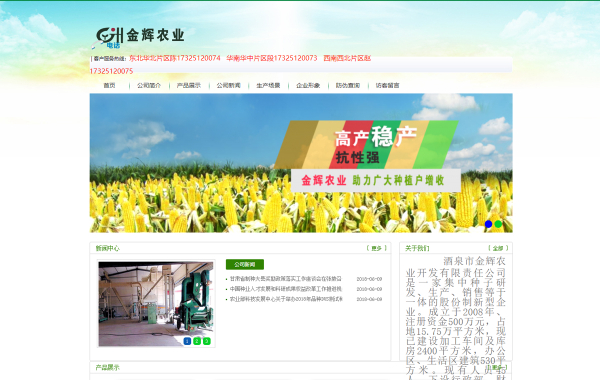The height and width of the screenshot is (380, 600).
Task: Show news image slide 1
Action: (187, 341)
